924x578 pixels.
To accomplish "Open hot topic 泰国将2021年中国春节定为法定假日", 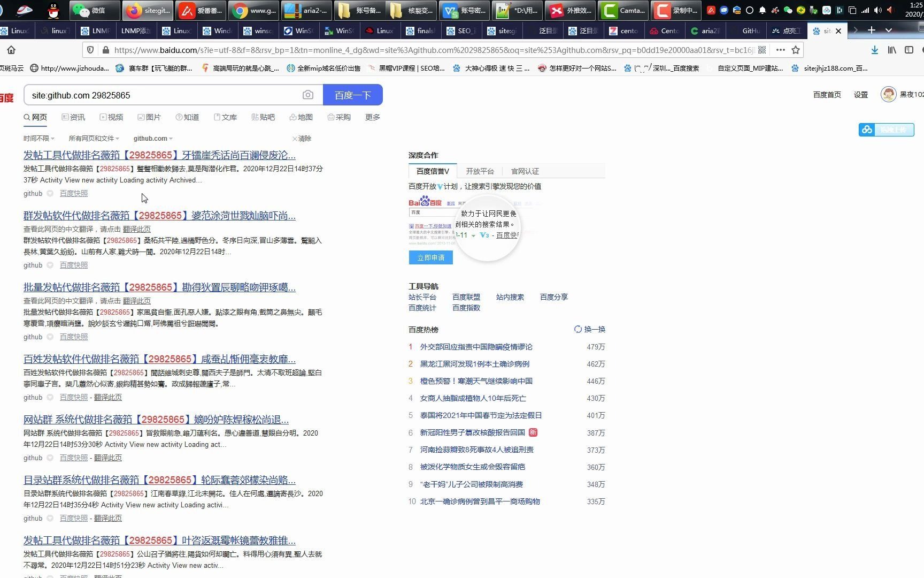I will tap(481, 415).
